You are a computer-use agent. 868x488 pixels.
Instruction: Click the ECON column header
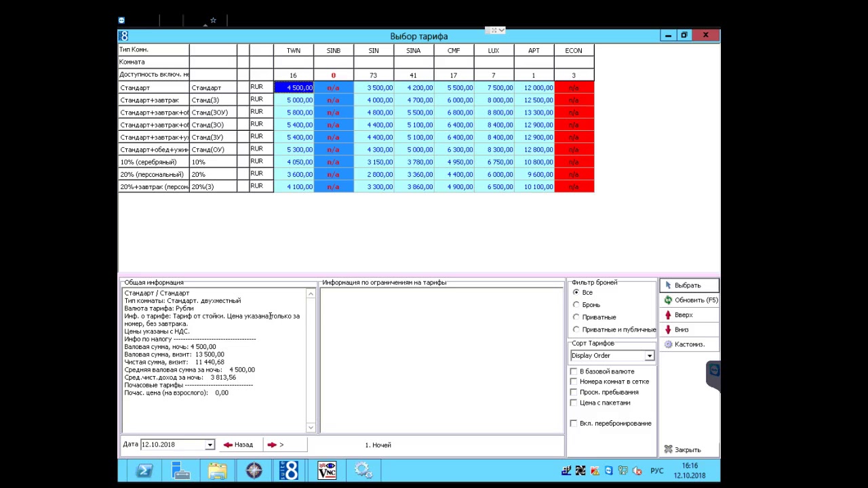pos(573,50)
